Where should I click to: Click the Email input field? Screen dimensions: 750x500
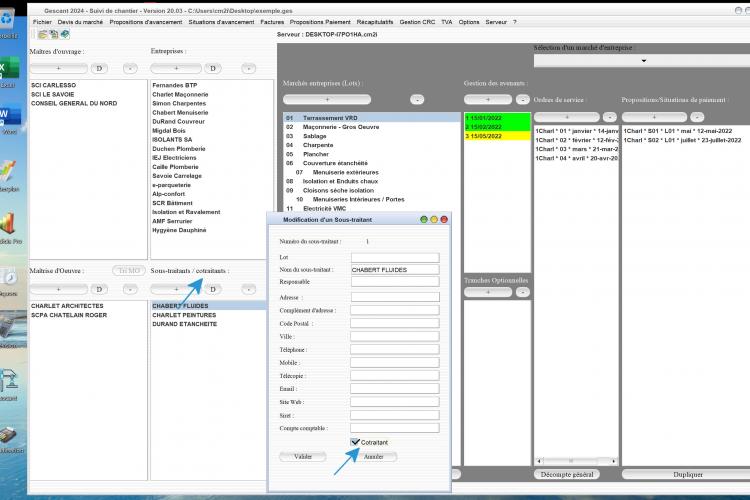[x=395, y=389]
